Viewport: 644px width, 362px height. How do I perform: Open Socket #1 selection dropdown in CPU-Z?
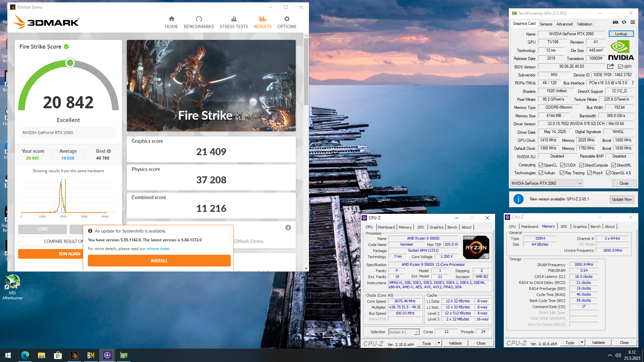404,332
